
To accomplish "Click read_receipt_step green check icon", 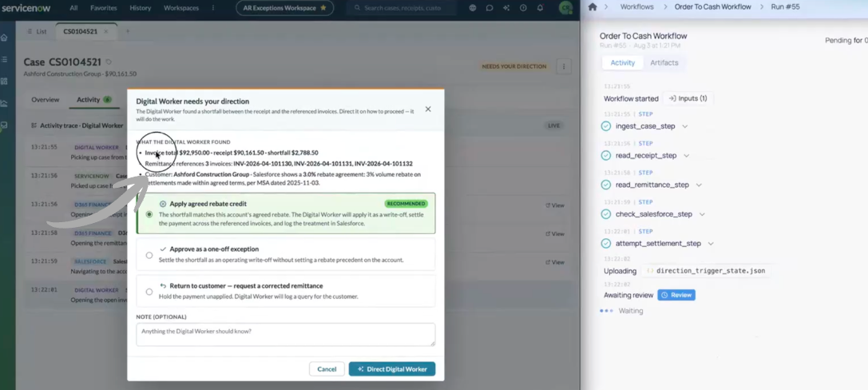I will (x=605, y=156).
